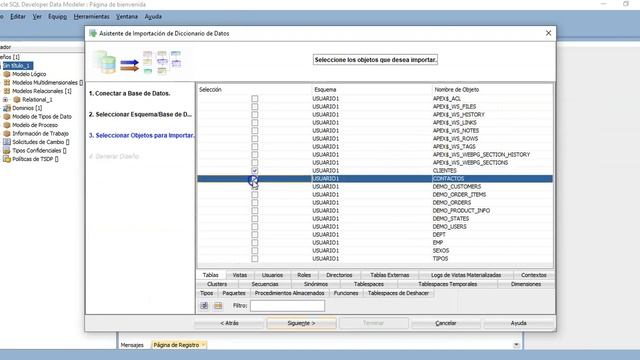Click into the Filtro input field

tap(287, 306)
